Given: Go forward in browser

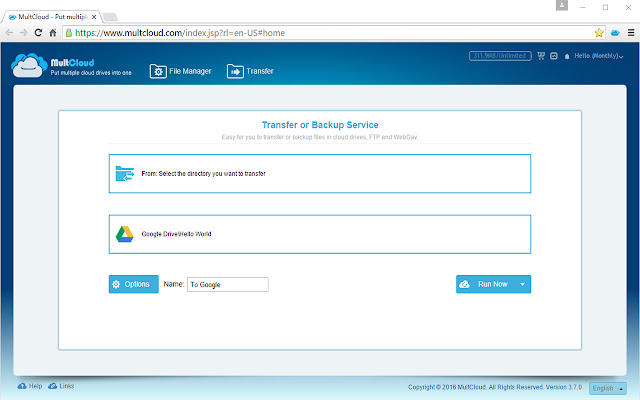Looking at the screenshot, I should pos(24,33).
